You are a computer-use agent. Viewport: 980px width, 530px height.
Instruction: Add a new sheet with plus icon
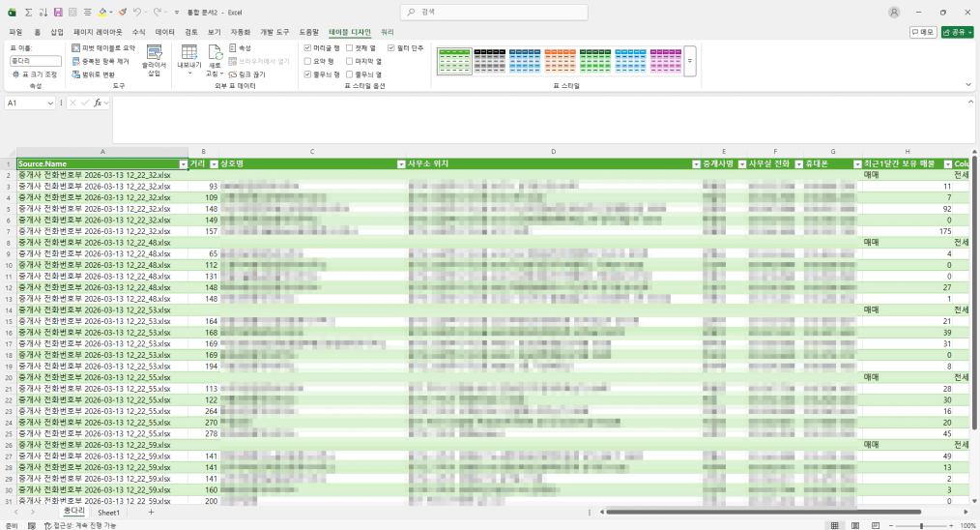[151, 512]
